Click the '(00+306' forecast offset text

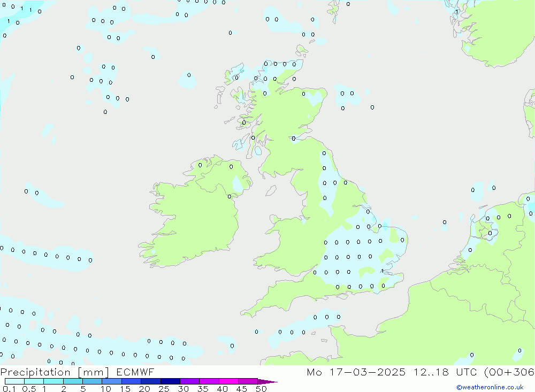pos(509,372)
